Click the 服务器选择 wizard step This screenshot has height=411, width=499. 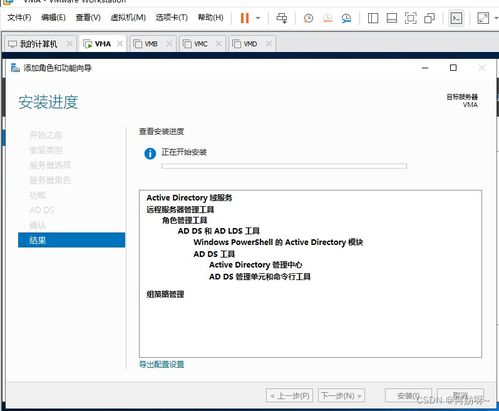50,165
